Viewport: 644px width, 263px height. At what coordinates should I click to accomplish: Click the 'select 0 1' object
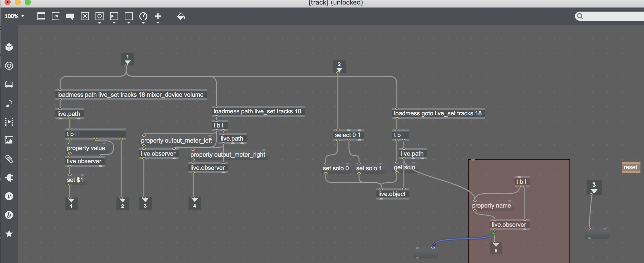[348, 135]
